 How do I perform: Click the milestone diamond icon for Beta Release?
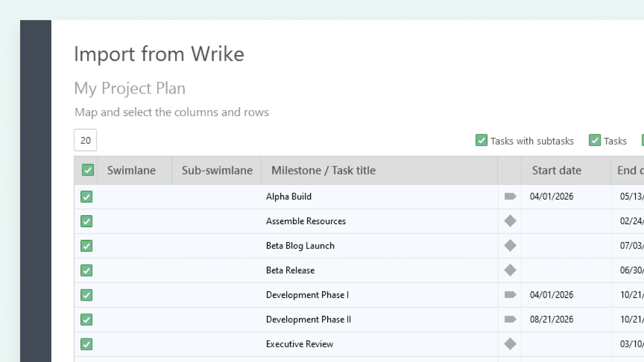tap(510, 270)
